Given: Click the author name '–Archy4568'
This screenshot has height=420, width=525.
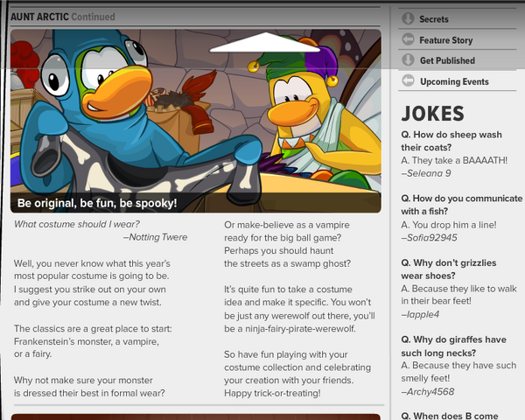Looking at the screenshot, I should pos(428,391).
